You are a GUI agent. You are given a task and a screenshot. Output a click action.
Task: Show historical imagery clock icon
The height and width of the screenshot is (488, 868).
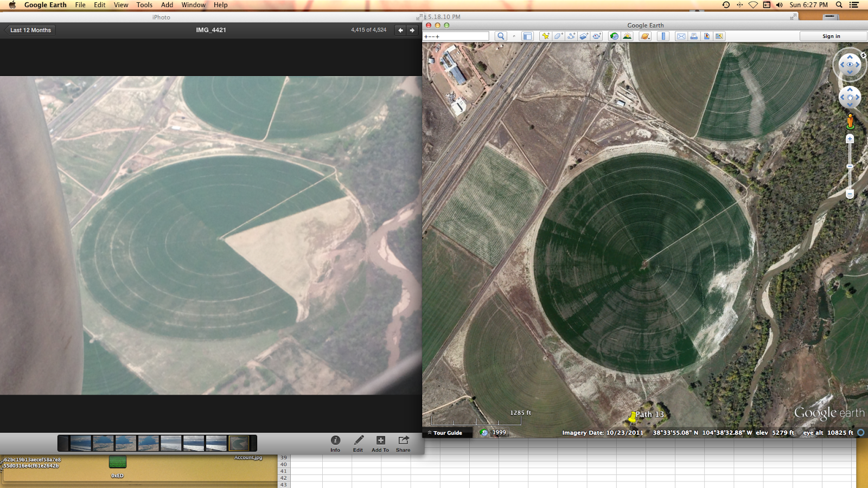(614, 36)
